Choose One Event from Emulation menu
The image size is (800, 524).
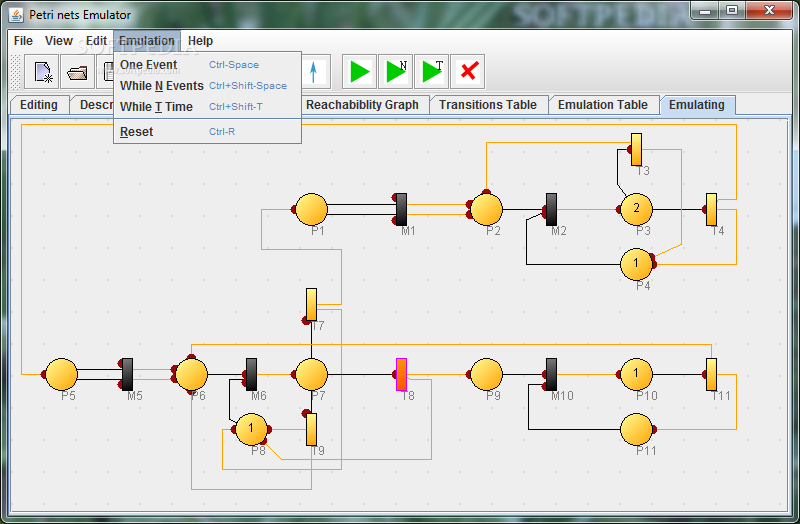207,65
